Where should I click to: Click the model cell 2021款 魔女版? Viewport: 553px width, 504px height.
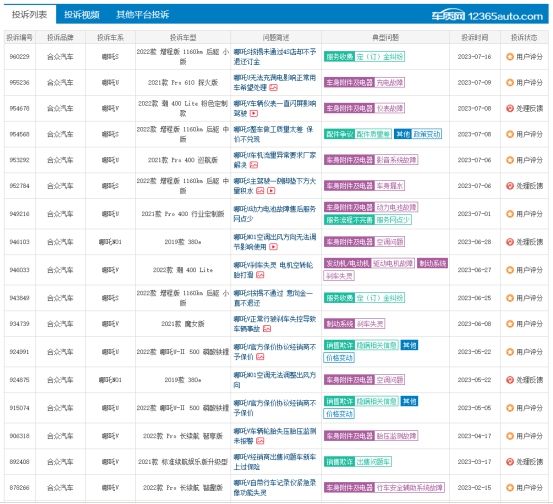click(183, 324)
